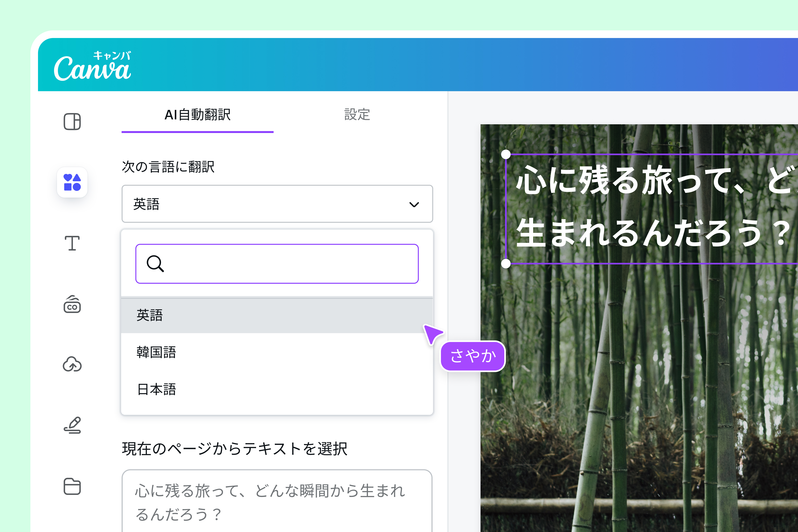Image resolution: width=798 pixels, height=532 pixels.
Task: Open the Projects folder sidebar icon
Action: click(x=72, y=486)
